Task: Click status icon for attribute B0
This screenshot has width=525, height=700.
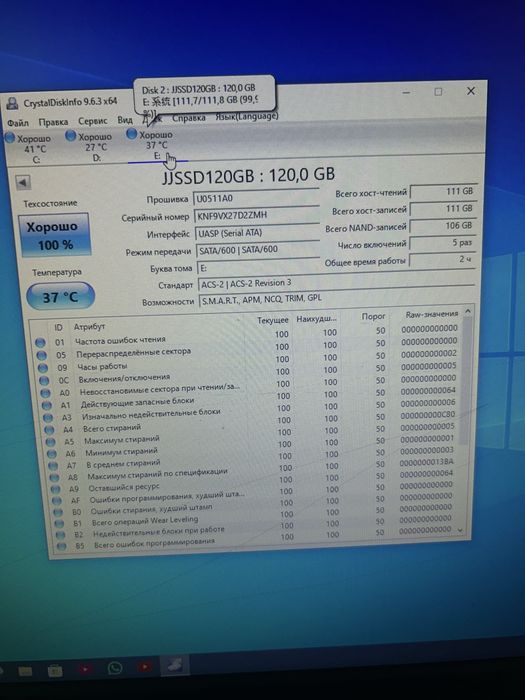Action: point(58,512)
